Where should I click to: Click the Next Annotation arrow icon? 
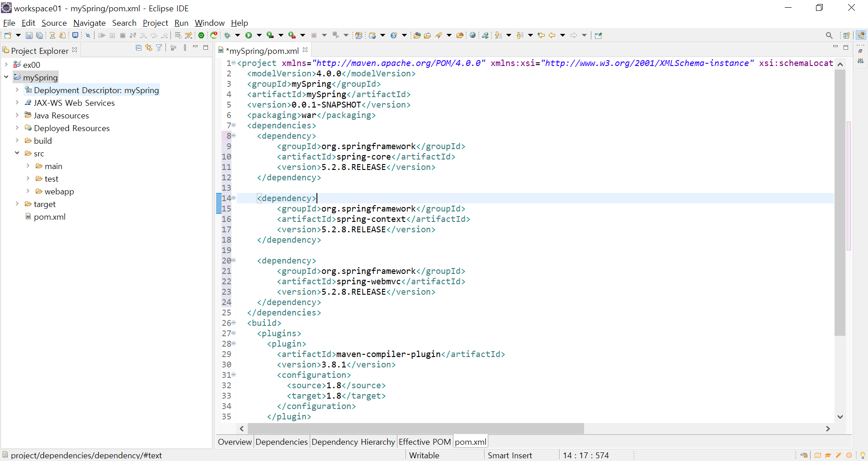point(498,35)
